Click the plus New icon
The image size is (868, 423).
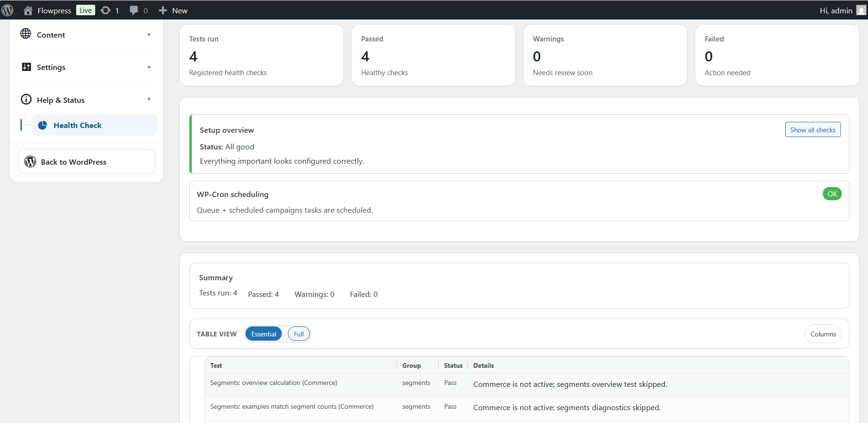click(x=163, y=10)
